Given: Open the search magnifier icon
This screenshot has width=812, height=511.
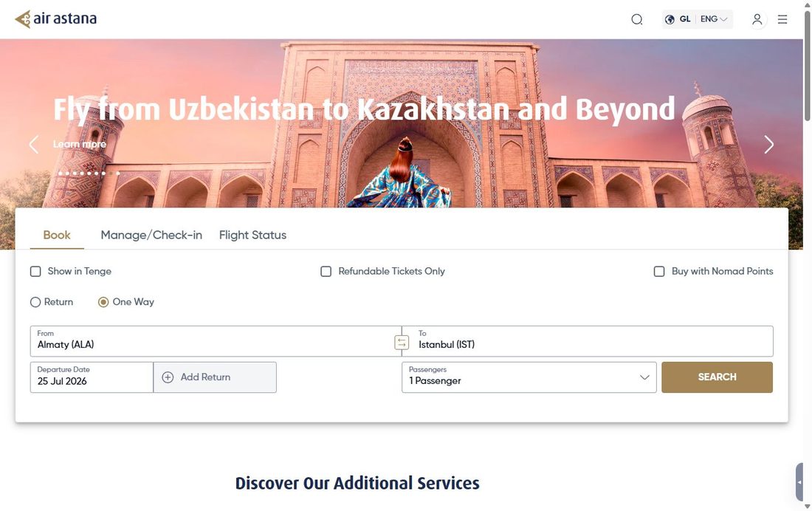Looking at the screenshot, I should 637,20.
